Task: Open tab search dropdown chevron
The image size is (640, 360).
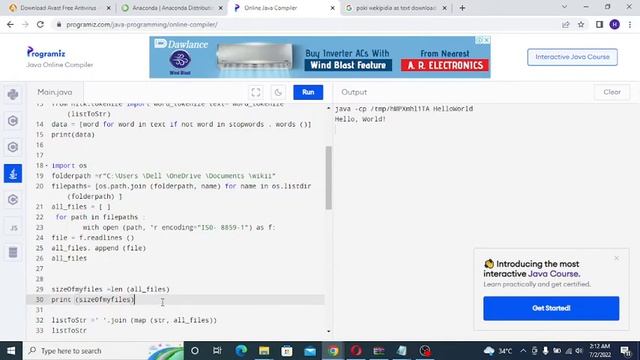Action: pos(564,7)
